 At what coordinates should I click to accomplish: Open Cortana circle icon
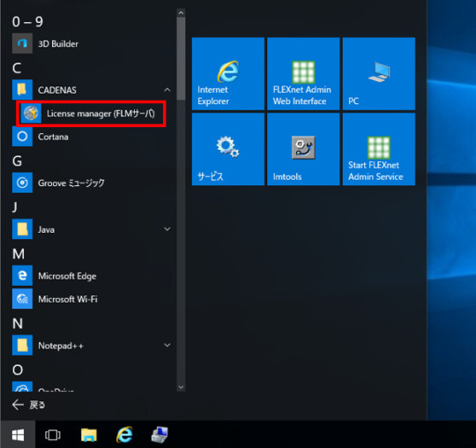(22, 137)
